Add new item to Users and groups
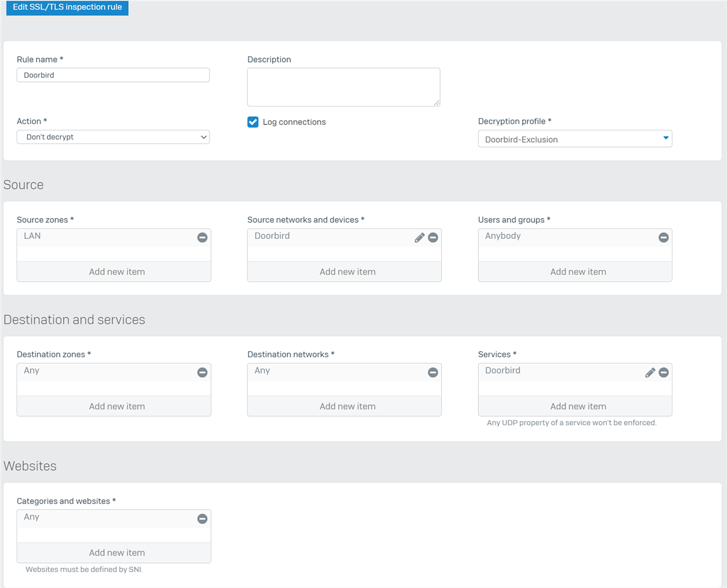The height and width of the screenshot is (588, 727). click(x=575, y=271)
